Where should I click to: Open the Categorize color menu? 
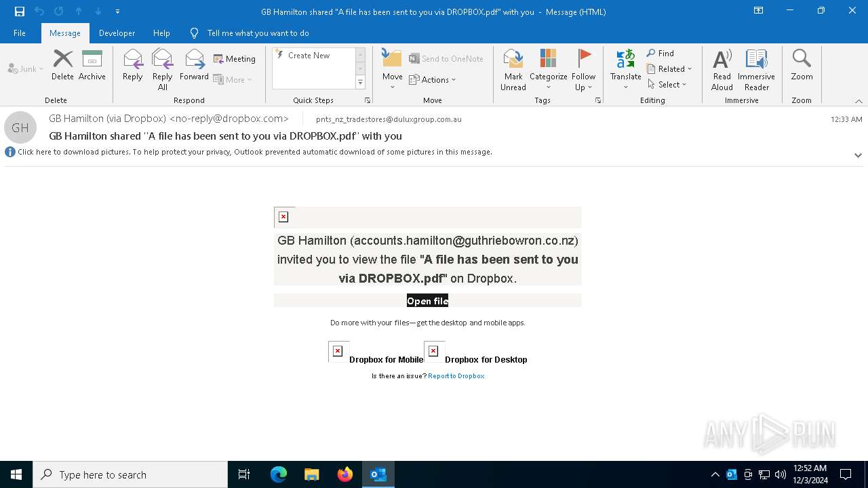click(548, 69)
